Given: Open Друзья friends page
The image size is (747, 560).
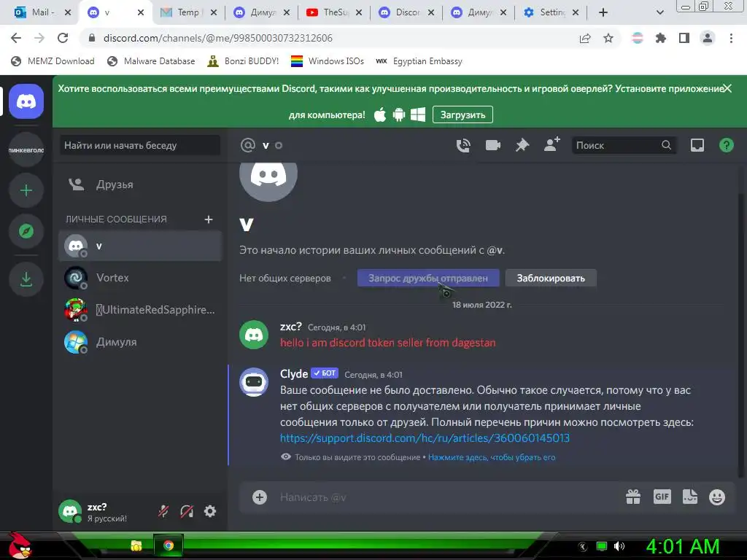Looking at the screenshot, I should (x=140, y=184).
